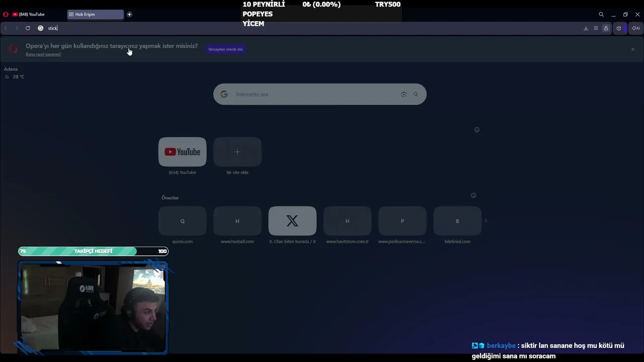Click 'Varsayılan olarak ata' button
Viewport: 644px width, 362px height.
(x=225, y=49)
